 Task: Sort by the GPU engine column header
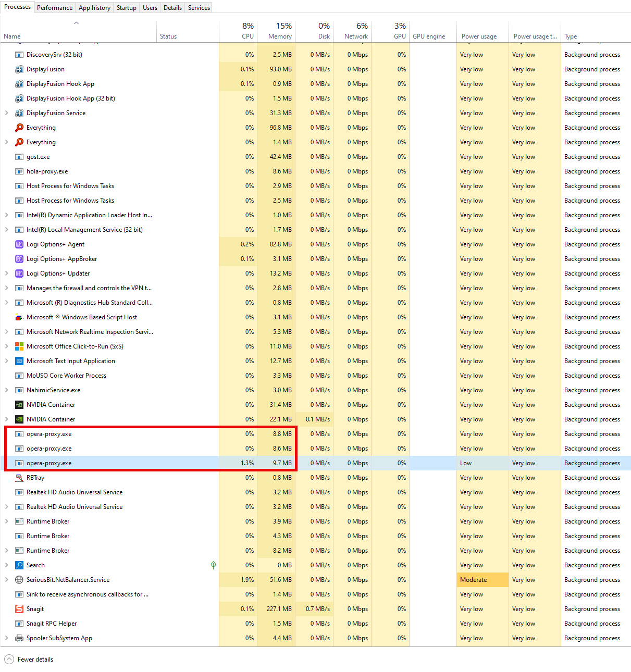(433, 31)
